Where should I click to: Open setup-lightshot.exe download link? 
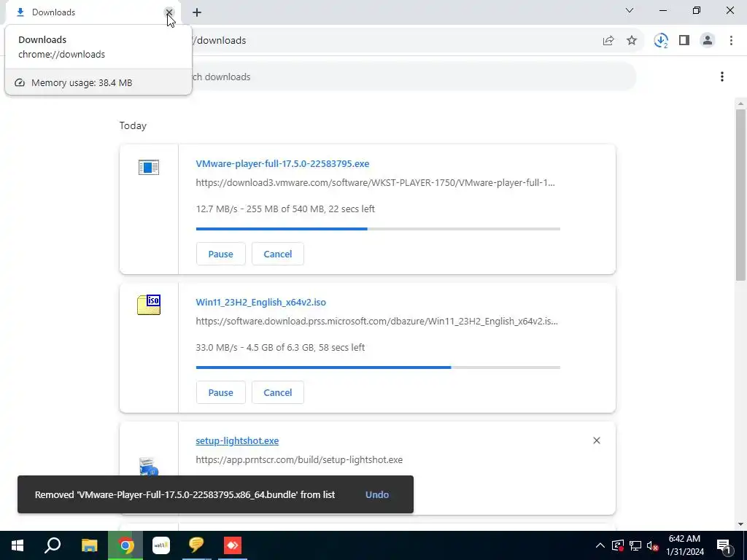click(x=237, y=440)
